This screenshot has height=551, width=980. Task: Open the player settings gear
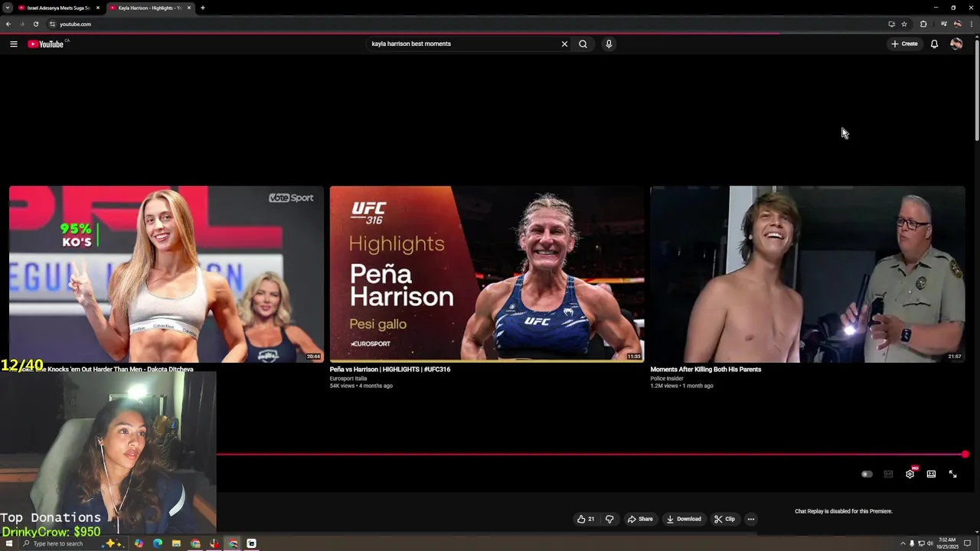(x=910, y=474)
